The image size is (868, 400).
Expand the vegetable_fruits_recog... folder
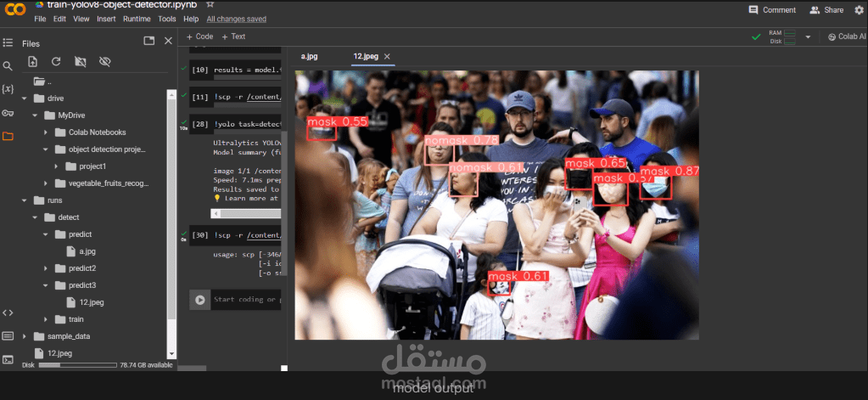click(46, 183)
